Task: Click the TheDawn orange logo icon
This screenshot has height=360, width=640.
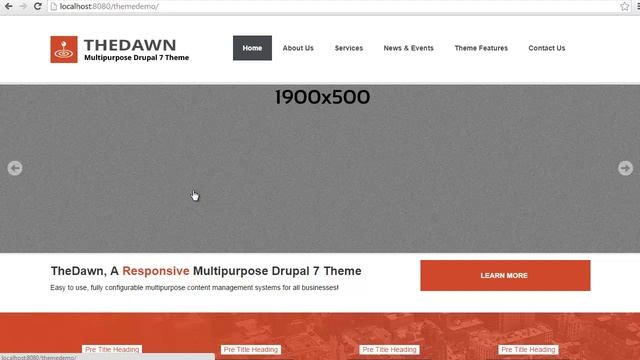Action: [64, 49]
